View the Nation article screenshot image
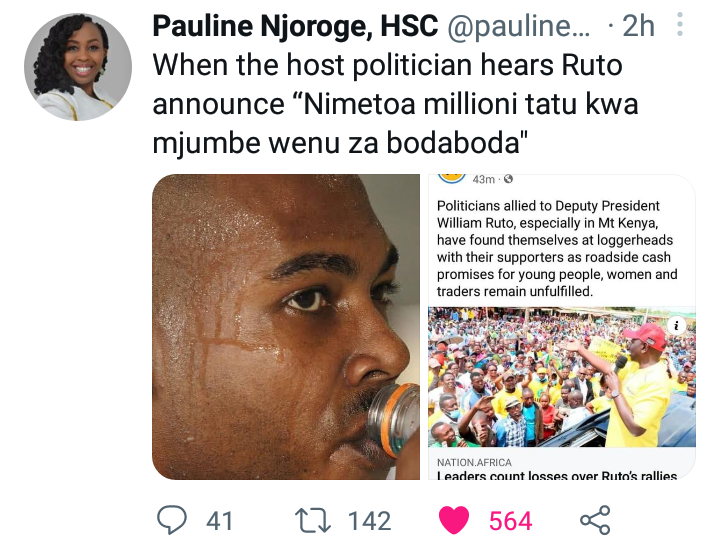The width and height of the screenshot is (720, 542). point(562,327)
